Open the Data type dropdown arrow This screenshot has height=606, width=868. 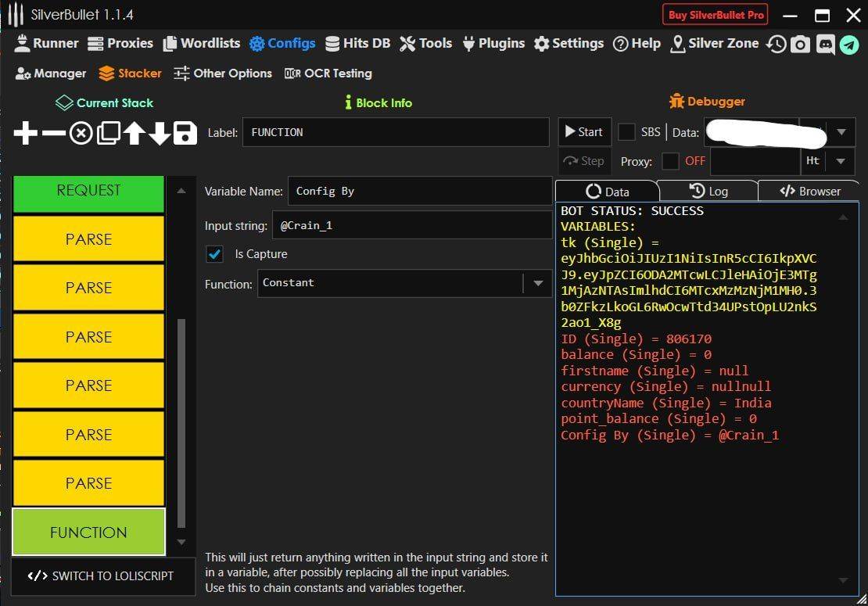[x=841, y=132]
